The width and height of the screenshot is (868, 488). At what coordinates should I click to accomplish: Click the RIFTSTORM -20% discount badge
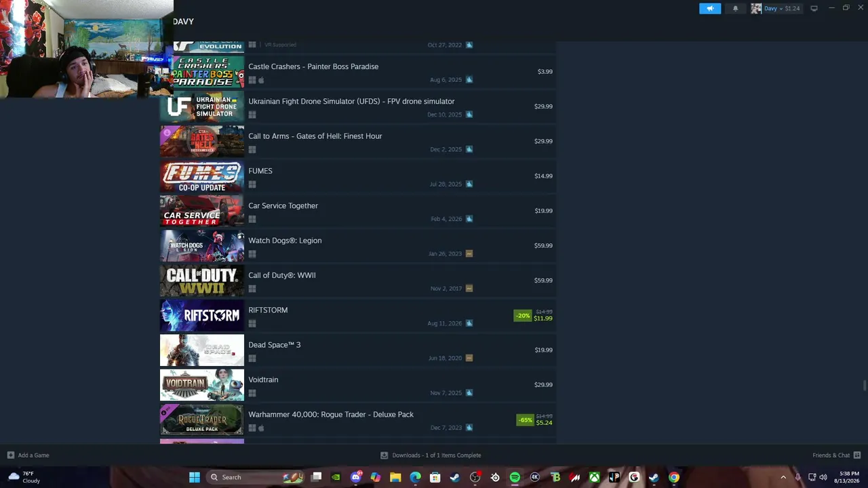(522, 315)
